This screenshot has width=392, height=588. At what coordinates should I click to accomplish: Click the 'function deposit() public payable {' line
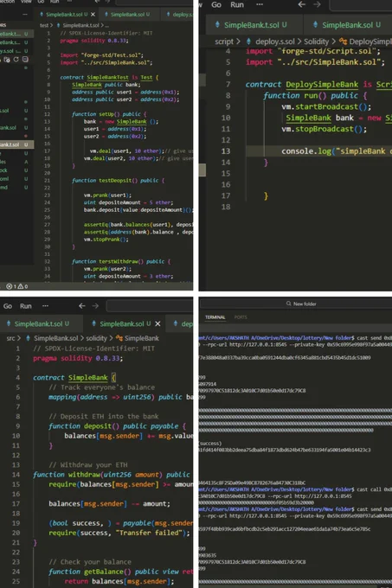[x=117, y=426]
